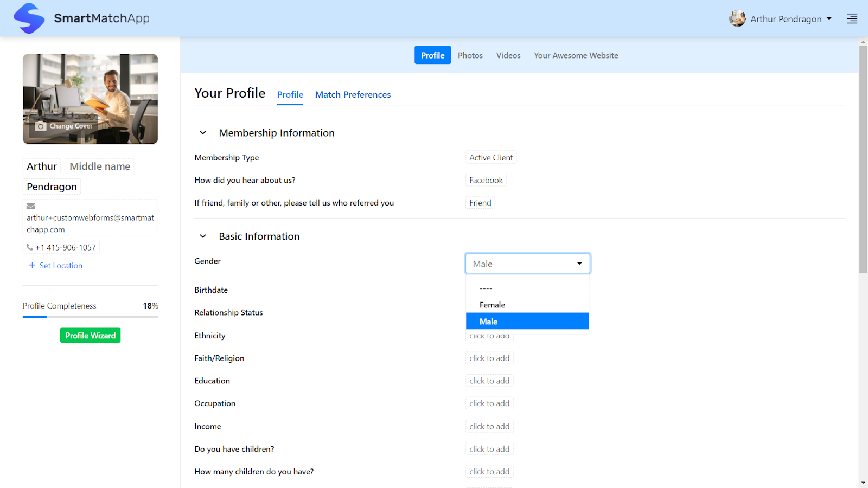Open the Match Preferences tab

tap(353, 94)
